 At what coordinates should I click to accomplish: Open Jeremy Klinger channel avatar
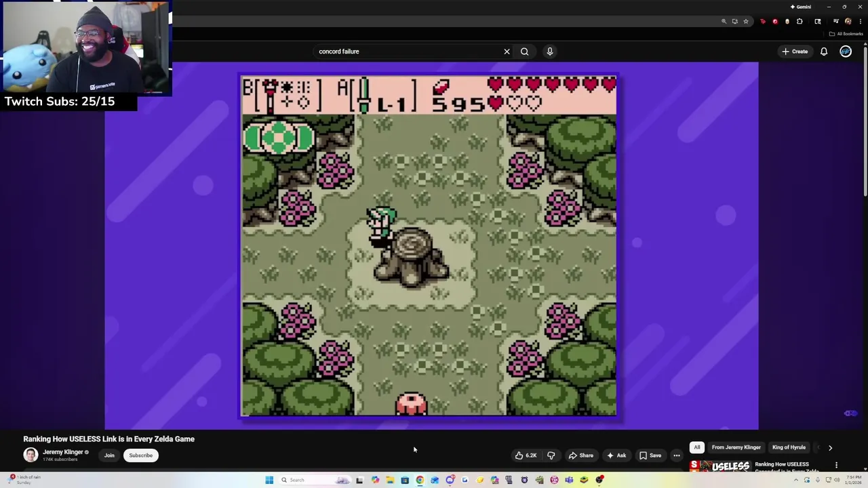pos(31,455)
